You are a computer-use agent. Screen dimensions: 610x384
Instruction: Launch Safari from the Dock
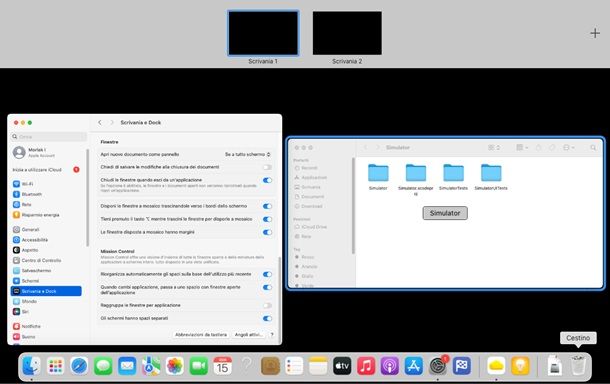click(x=79, y=366)
